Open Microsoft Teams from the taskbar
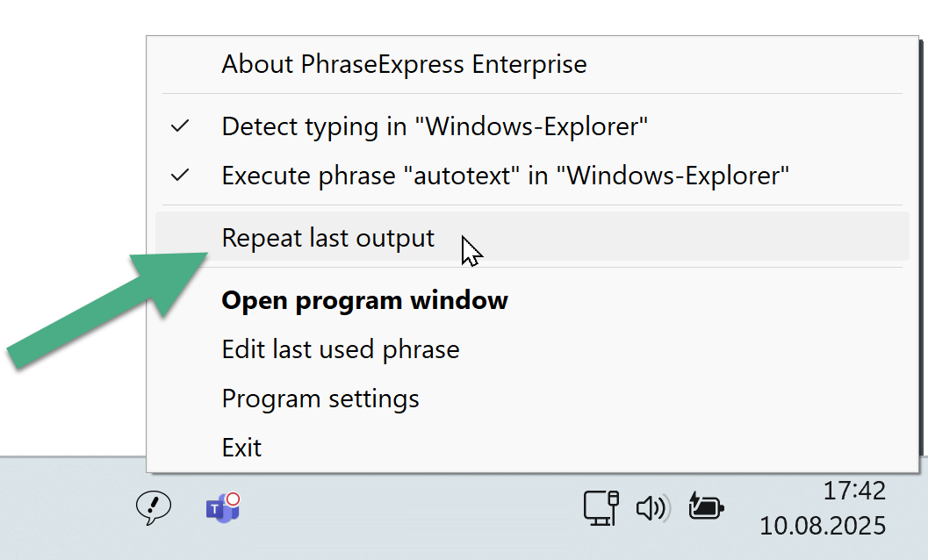The width and height of the screenshot is (928, 560). coord(222,507)
